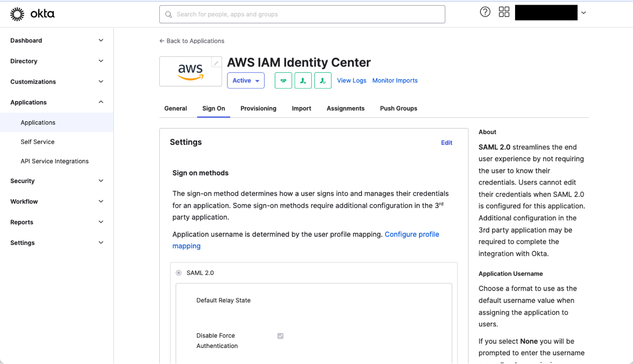Click the search magnifier in the search bar
This screenshot has height=364, width=633.
pos(168,14)
